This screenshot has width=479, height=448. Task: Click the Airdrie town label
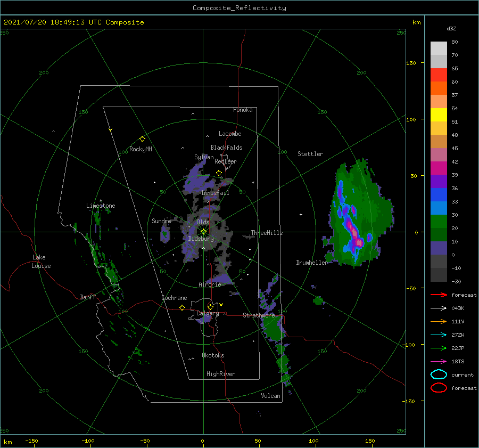tap(210, 284)
